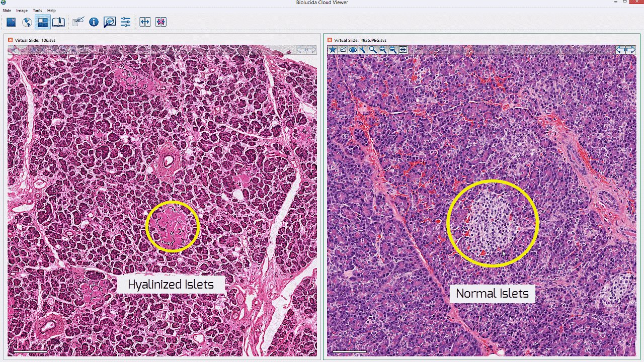Select the magnifier preview tool
This screenshot has height=362, width=644.
click(109, 22)
